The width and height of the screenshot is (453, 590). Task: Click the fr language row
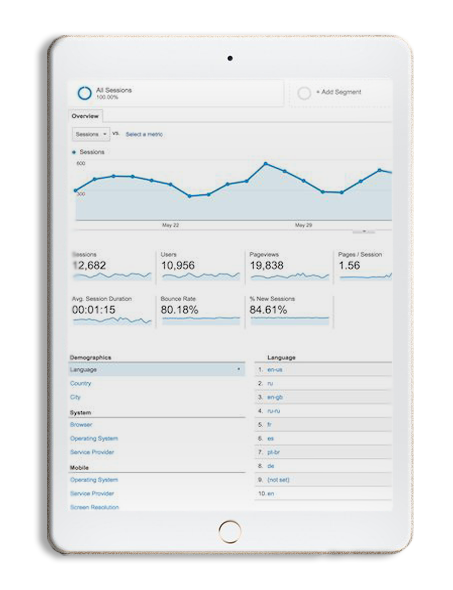pyautogui.click(x=323, y=424)
